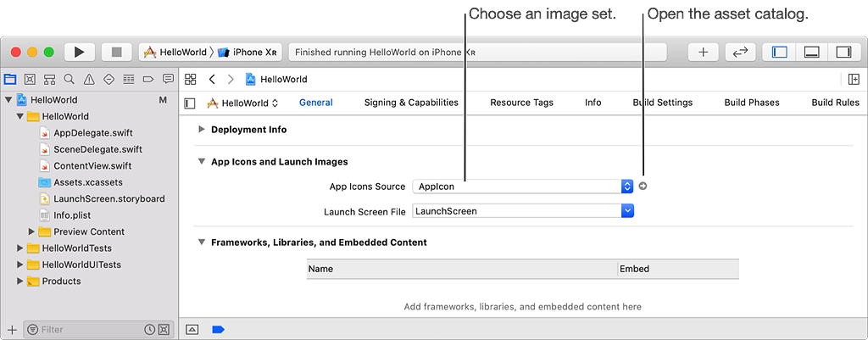
Task: Expand the Preview Content folder
Action: pyautogui.click(x=31, y=231)
